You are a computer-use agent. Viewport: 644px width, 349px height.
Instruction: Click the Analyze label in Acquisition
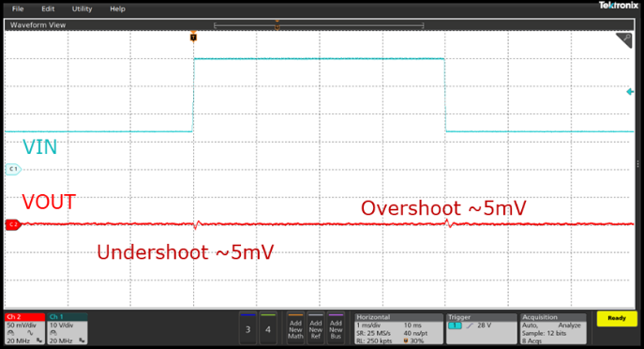pos(569,326)
